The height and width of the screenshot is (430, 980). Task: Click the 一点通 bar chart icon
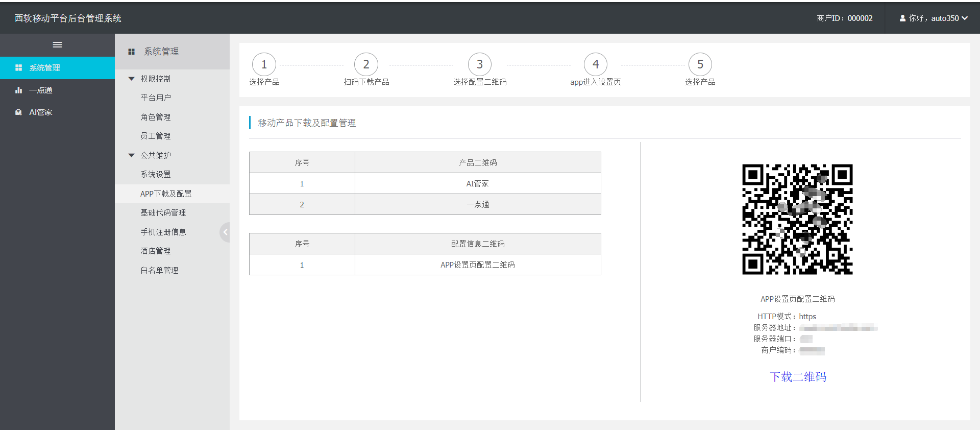[19, 90]
